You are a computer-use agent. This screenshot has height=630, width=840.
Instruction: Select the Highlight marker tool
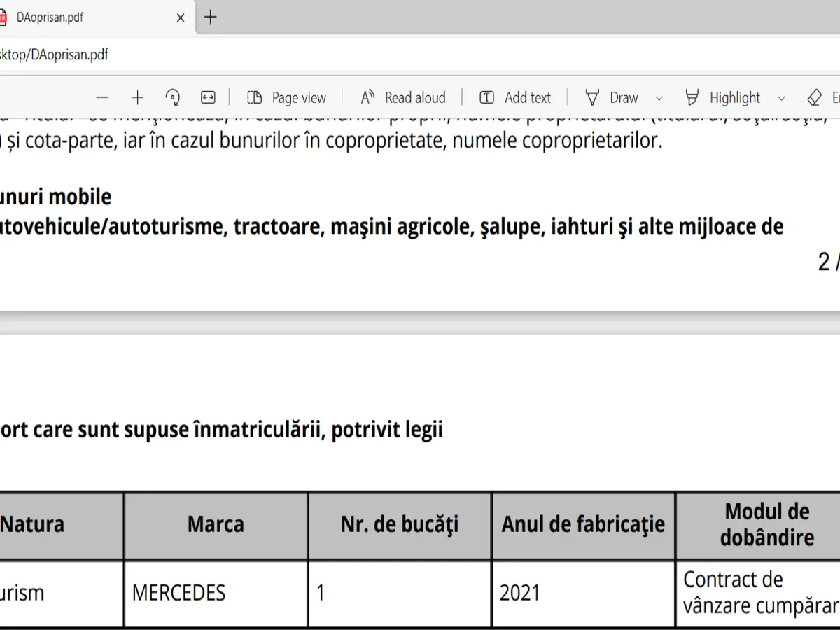coord(723,98)
